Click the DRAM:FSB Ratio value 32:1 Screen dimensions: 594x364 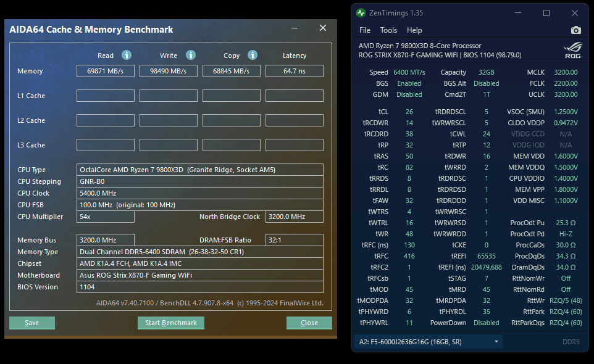coord(295,240)
